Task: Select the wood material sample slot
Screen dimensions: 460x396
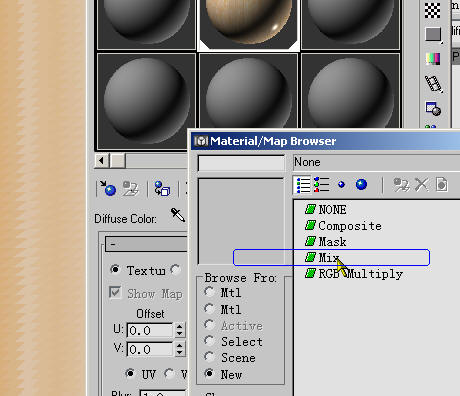Action: (x=249, y=24)
